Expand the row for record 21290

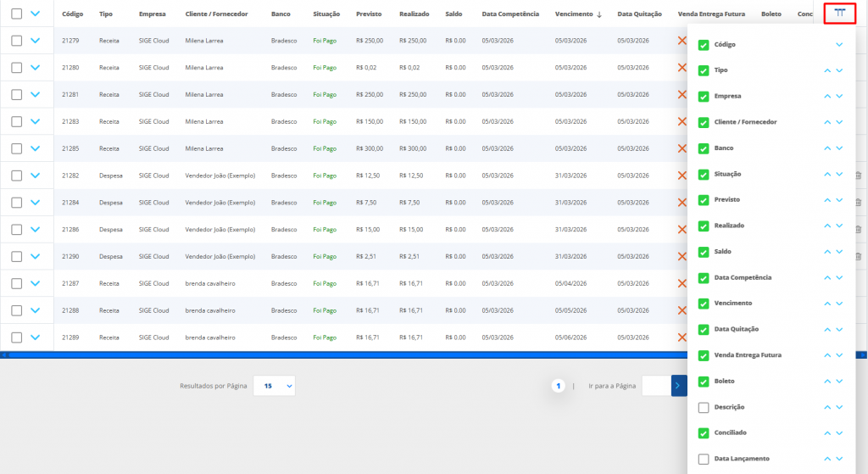[35, 256]
